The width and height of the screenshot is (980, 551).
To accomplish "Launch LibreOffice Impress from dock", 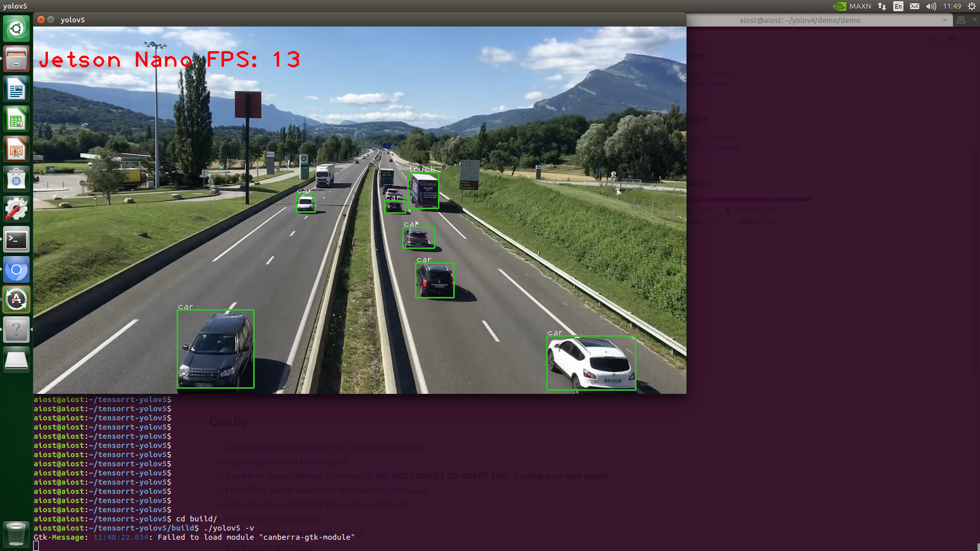I will pyautogui.click(x=16, y=149).
